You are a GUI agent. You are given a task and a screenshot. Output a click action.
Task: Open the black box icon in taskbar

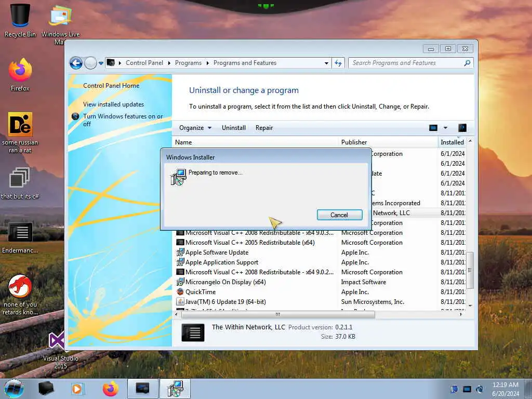coord(46,389)
